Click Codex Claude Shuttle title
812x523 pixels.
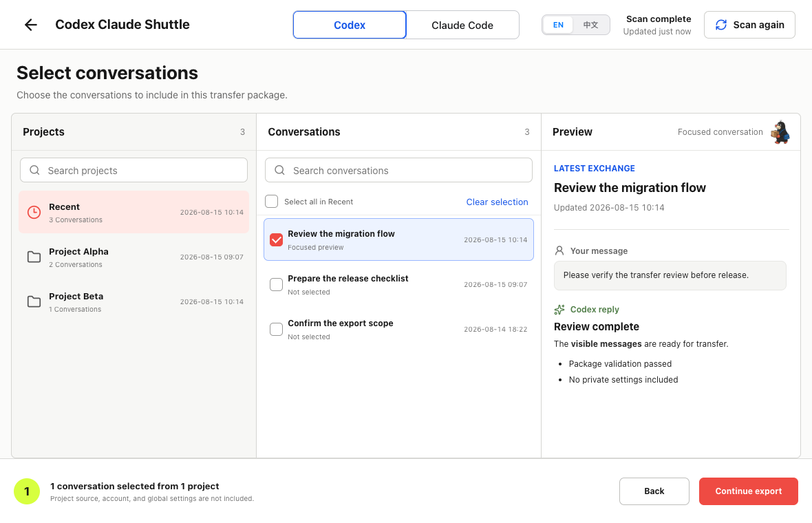(122, 25)
